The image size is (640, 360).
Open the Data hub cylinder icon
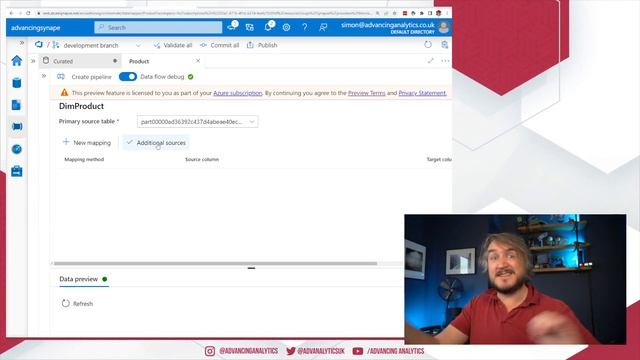point(17,83)
